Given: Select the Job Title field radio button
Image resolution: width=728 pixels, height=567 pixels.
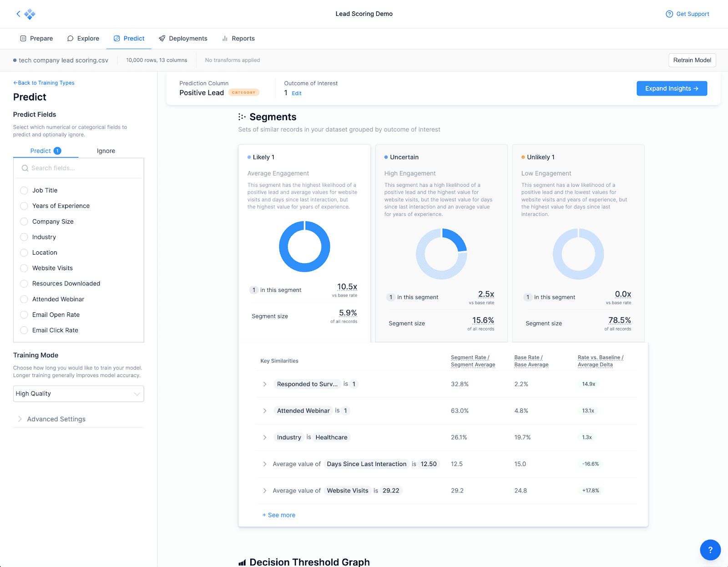Looking at the screenshot, I should [24, 191].
